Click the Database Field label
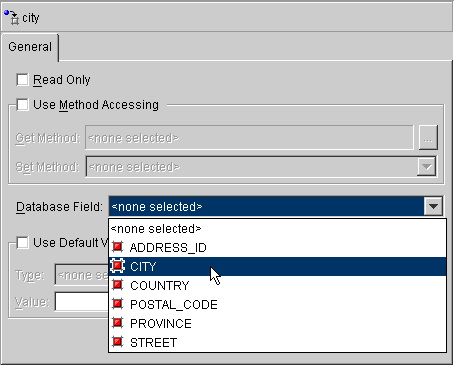Screen dimensions: 454x366 59,207
